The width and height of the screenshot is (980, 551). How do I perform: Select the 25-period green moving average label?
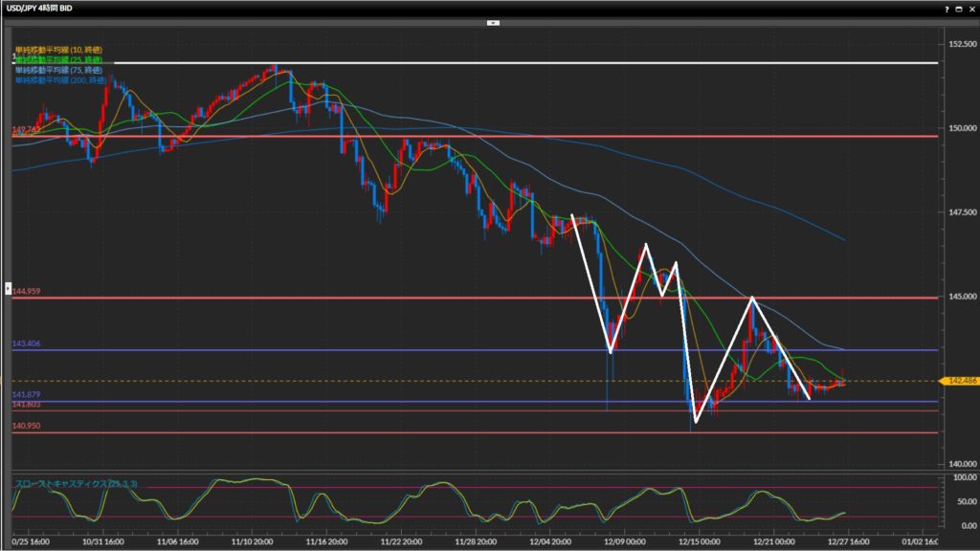[x=58, y=59]
